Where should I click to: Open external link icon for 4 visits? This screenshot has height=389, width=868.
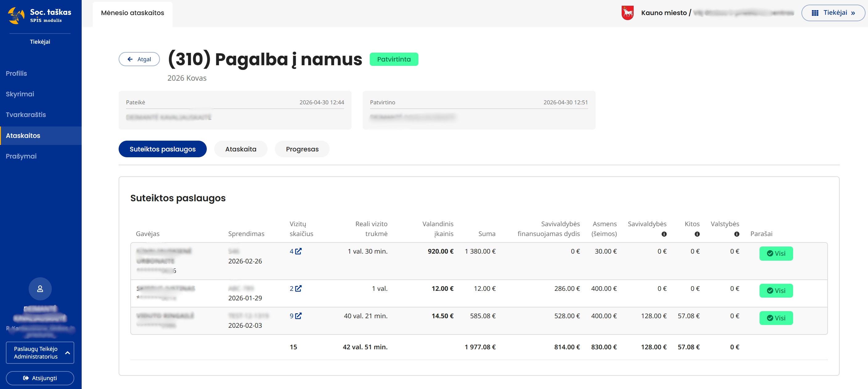coord(298,251)
